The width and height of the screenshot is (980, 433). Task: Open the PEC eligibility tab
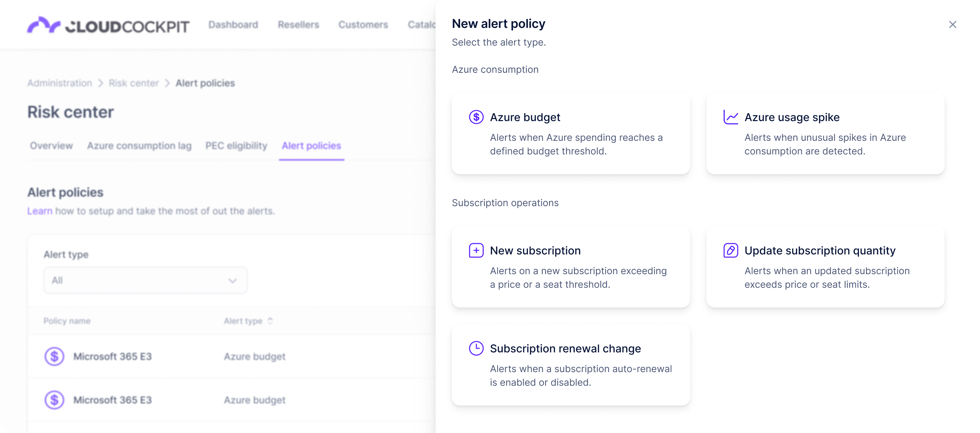click(236, 146)
